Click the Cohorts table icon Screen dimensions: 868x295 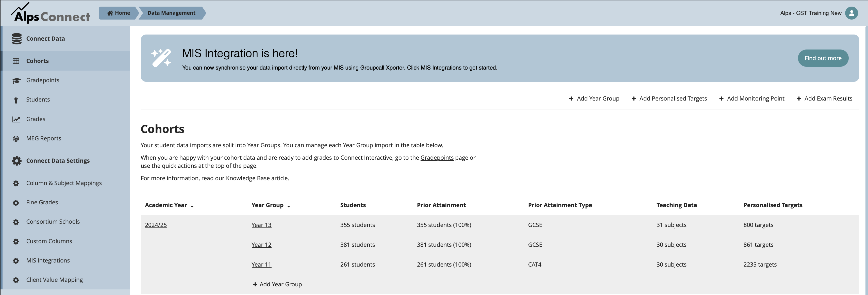point(16,61)
